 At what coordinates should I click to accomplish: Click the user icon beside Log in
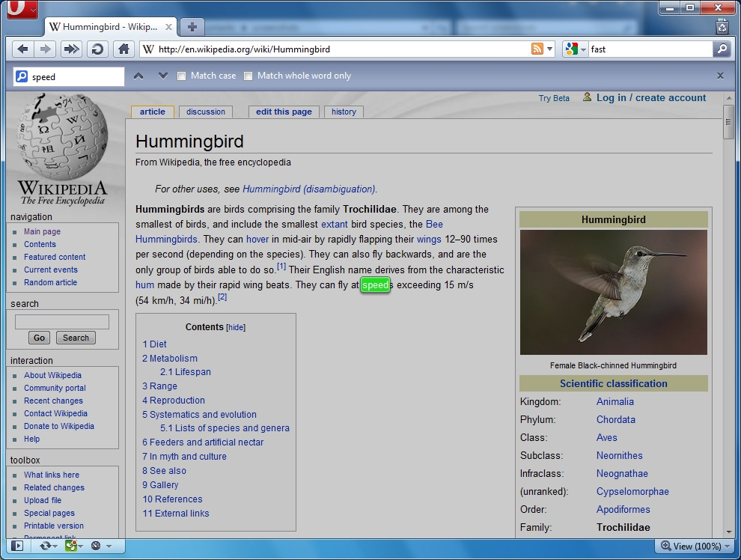(587, 97)
